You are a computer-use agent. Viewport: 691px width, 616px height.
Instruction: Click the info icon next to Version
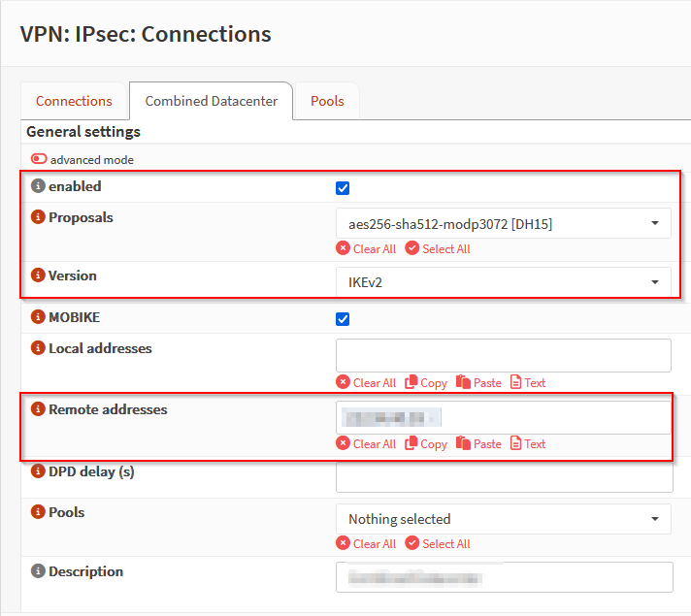coord(38,276)
